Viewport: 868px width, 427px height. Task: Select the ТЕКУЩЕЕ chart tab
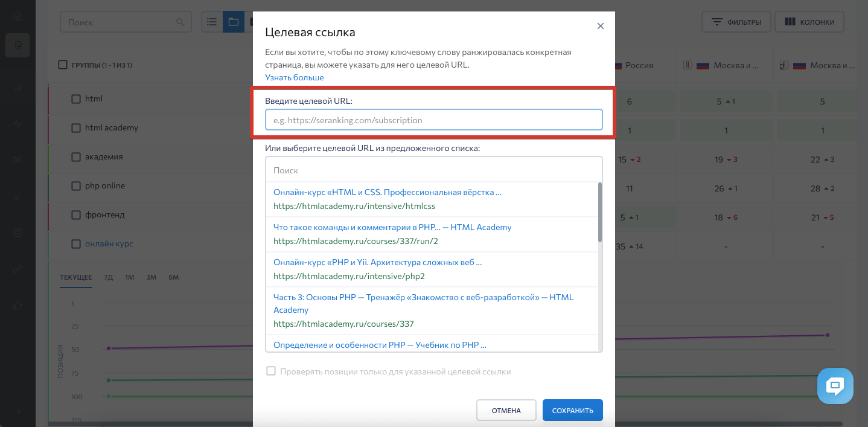pyautogui.click(x=76, y=277)
